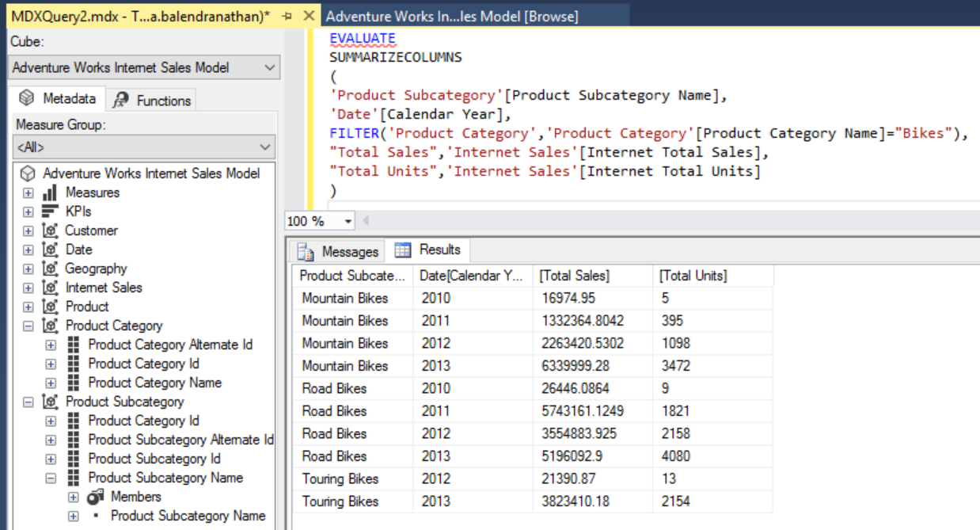Screen dimensions: 980x530
Task: Select the MDXQuery2.mdx document tab
Action: [x=140, y=16]
